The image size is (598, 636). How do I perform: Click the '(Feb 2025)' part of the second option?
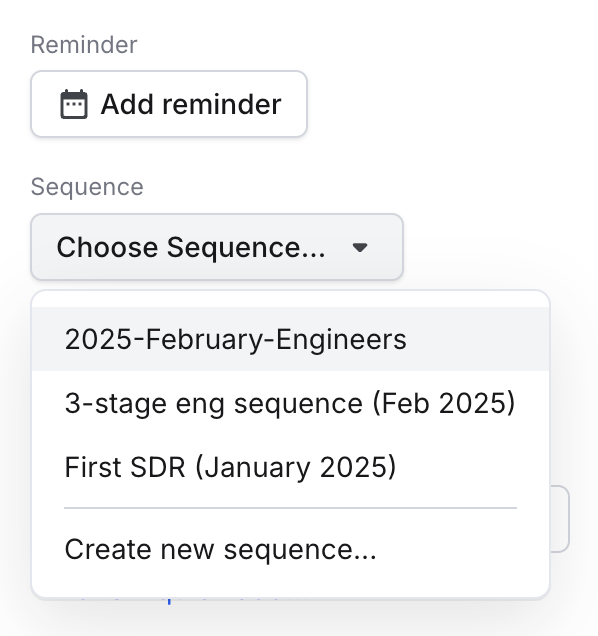click(x=444, y=404)
